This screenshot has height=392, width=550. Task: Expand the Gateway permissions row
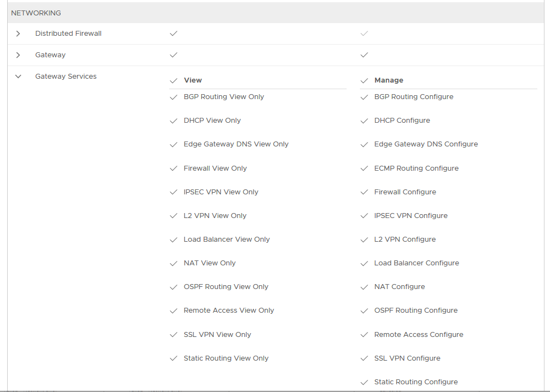tap(18, 55)
